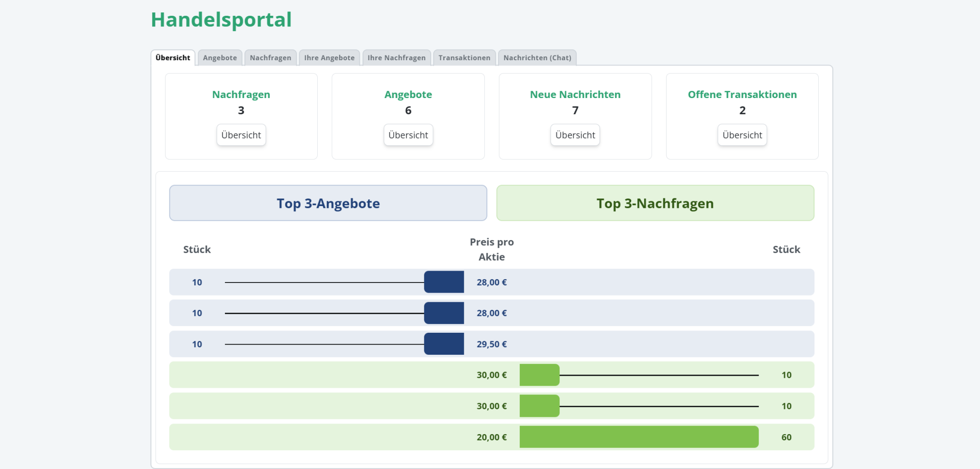The width and height of the screenshot is (980, 469).
Task: Open Übersicht for Neue Nachrichten
Action: (x=575, y=135)
